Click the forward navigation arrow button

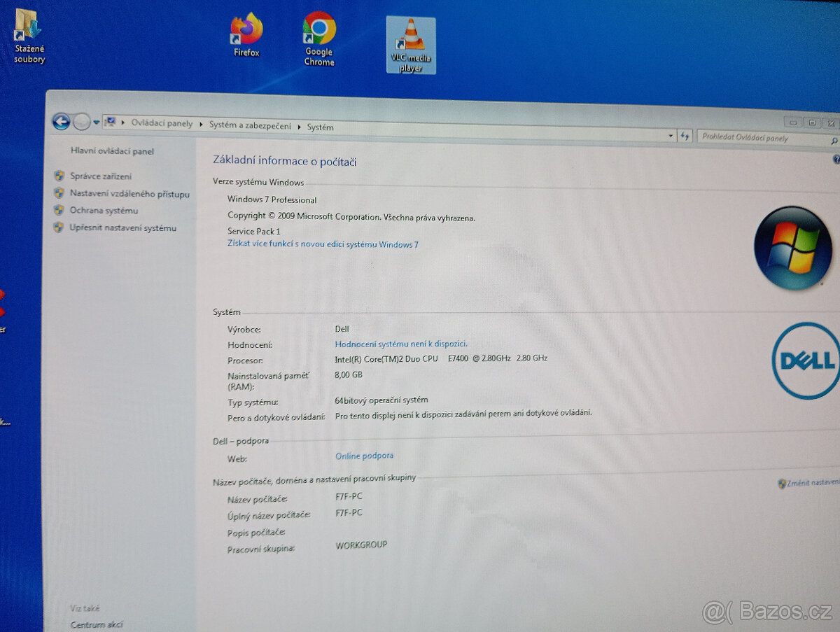point(81,122)
